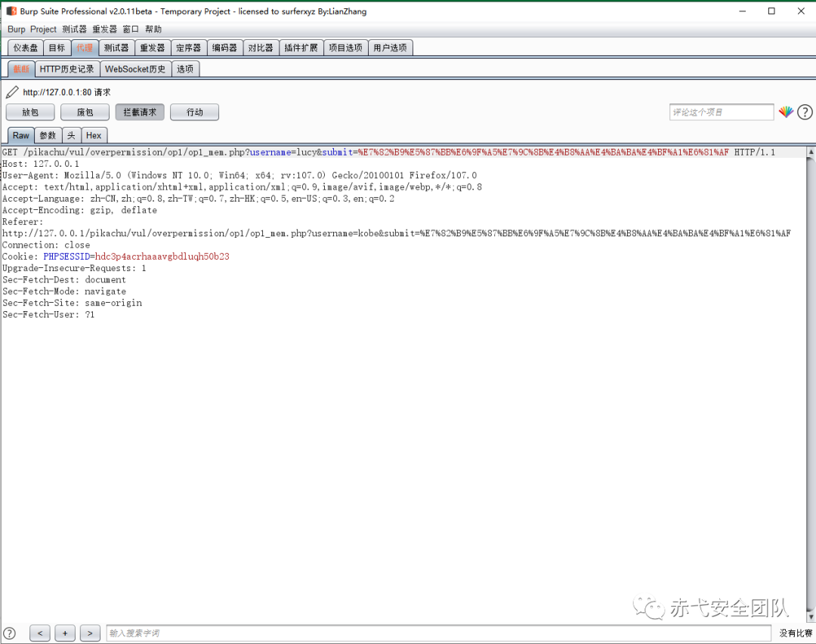Image resolution: width=816 pixels, height=644 pixels.
Task: Click the Burp Suite logo in title bar
Action: [x=11, y=11]
